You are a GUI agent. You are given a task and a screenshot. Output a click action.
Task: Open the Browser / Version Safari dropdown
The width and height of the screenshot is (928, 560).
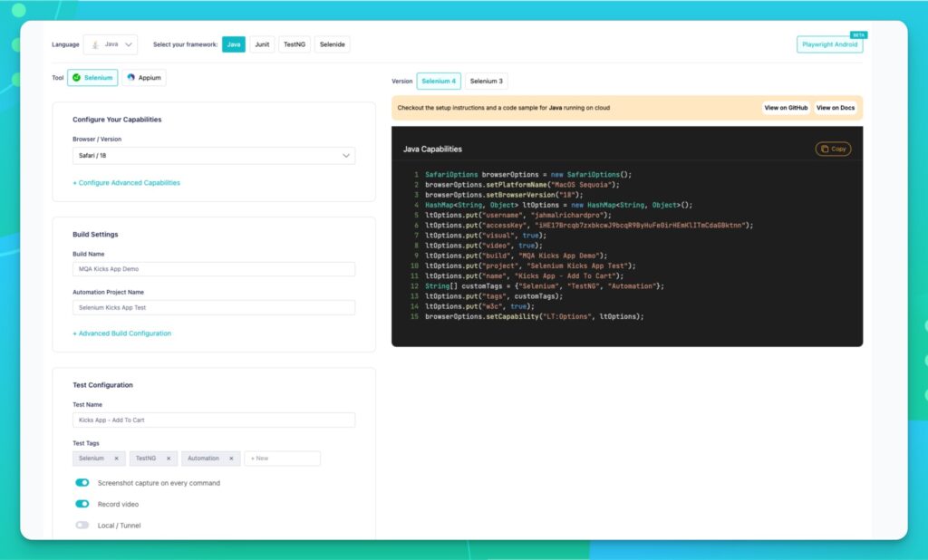(214, 156)
